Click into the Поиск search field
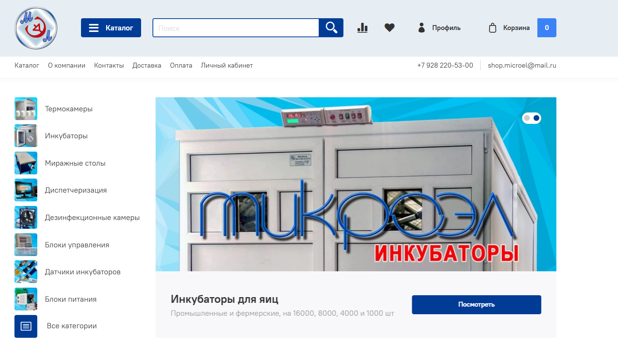This screenshot has width=618, height=364. [x=236, y=28]
